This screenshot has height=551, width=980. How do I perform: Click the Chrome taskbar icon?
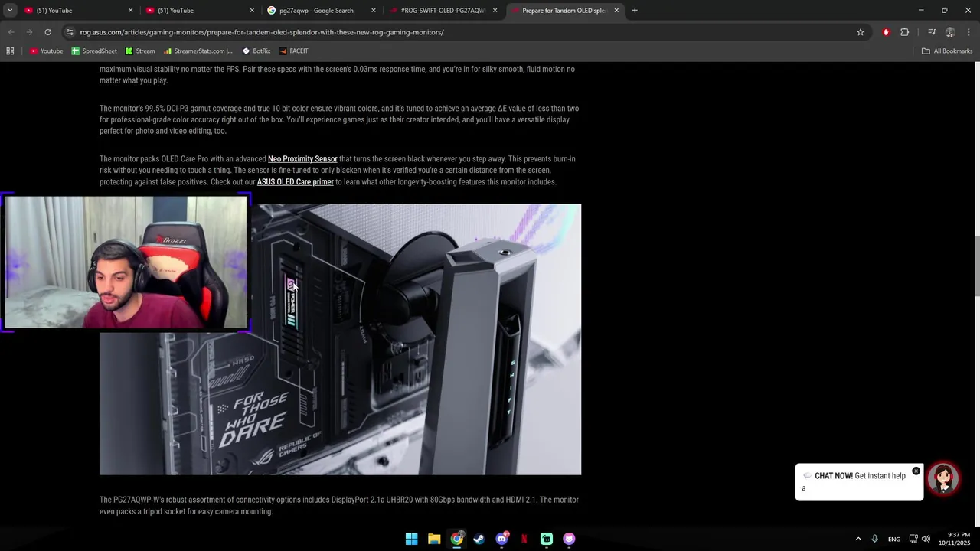click(x=456, y=539)
